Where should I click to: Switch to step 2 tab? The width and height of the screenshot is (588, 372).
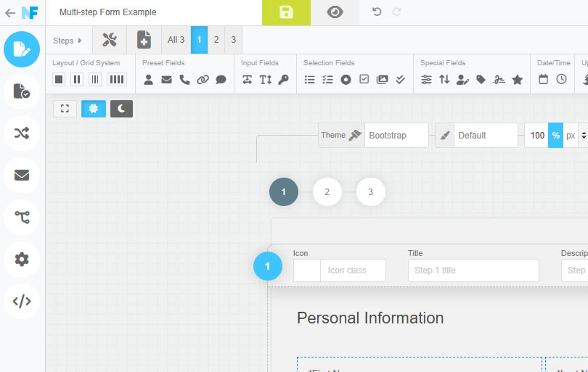(x=216, y=40)
